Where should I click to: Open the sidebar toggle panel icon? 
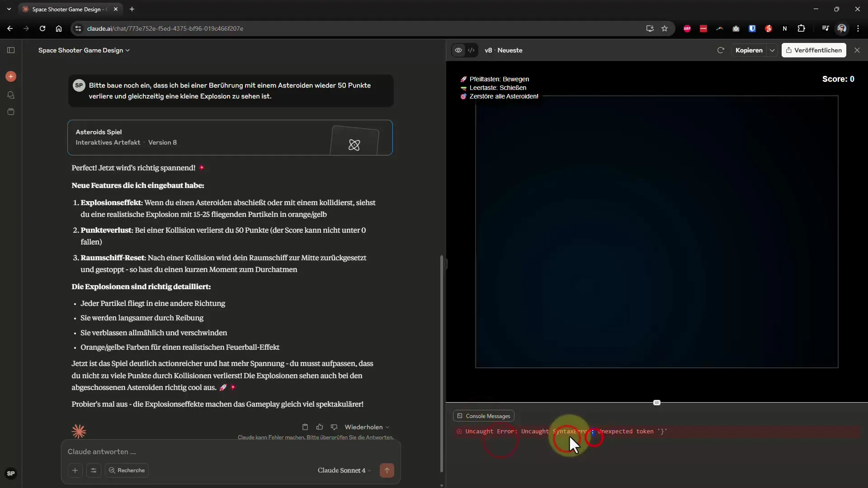click(11, 50)
